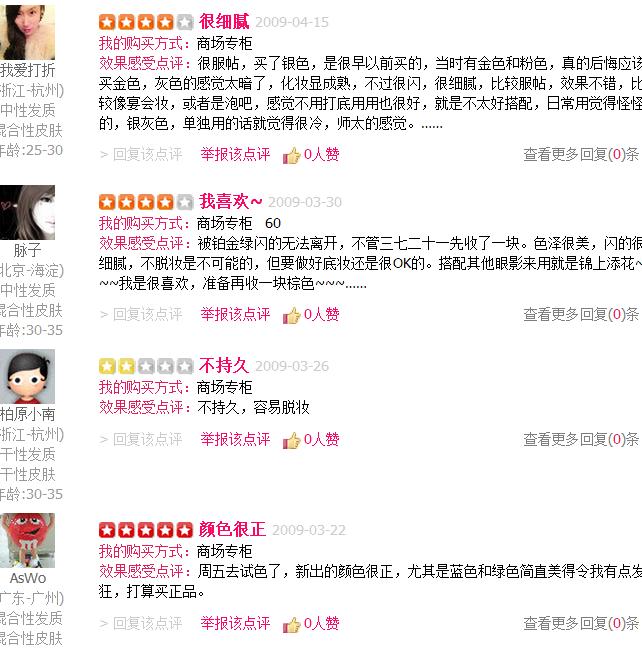The image size is (642, 651).
Task: Report the 很细腻 review via 举报该点评
Action: click(235, 154)
